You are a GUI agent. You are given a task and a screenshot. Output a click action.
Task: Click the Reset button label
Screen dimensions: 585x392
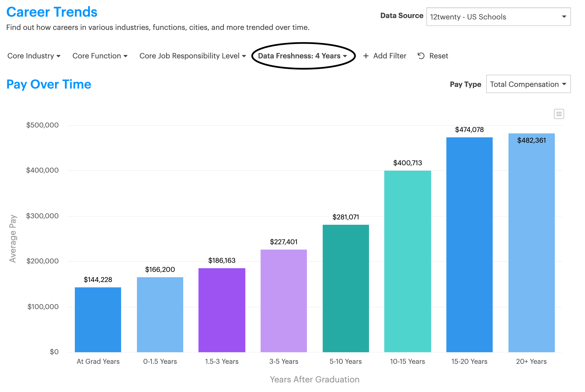coord(438,56)
